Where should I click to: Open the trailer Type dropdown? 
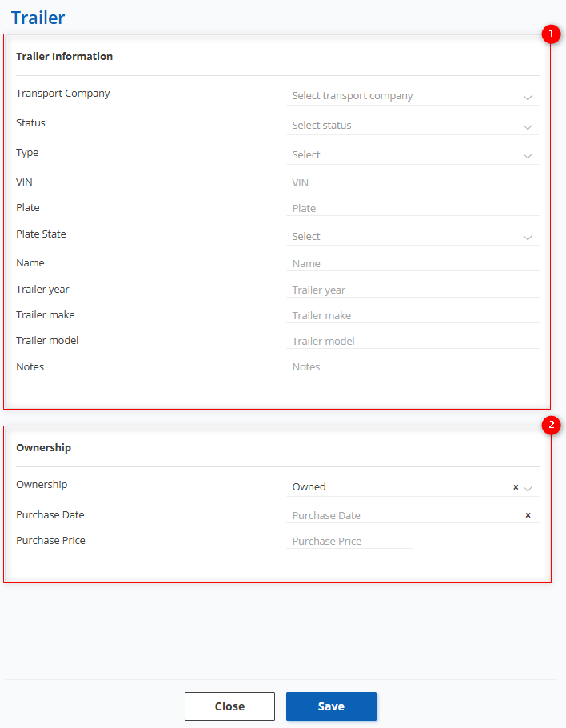(412, 155)
